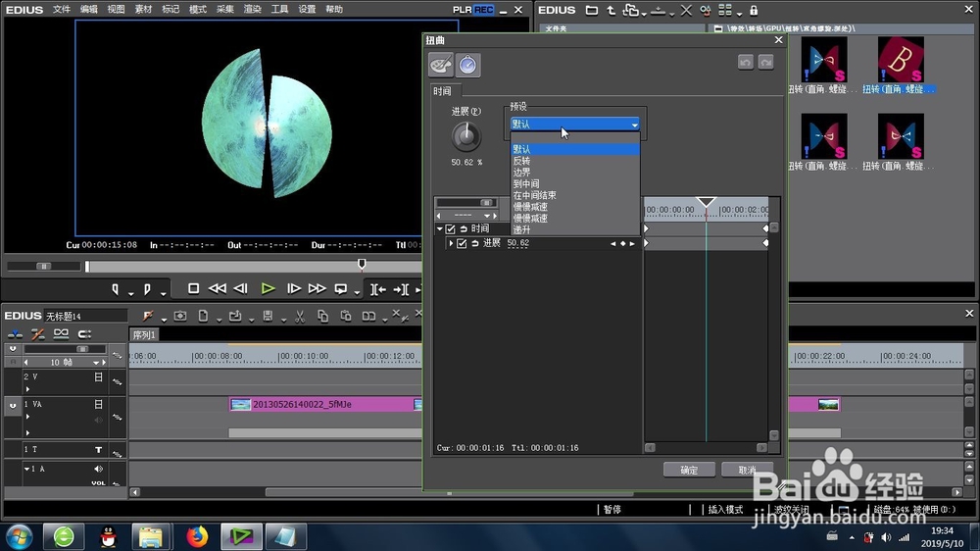The width and height of the screenshot is (980, 551).
Task: Click the new sequence page icon
Action: (203, 317)
